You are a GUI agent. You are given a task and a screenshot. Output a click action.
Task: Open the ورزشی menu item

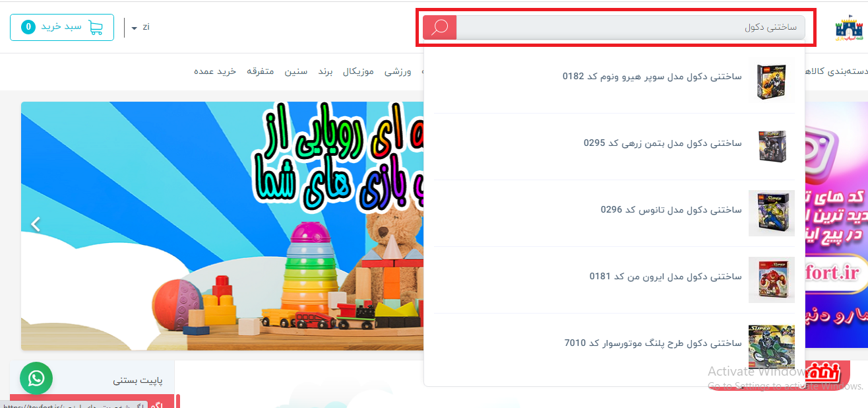tap(398, 71)
